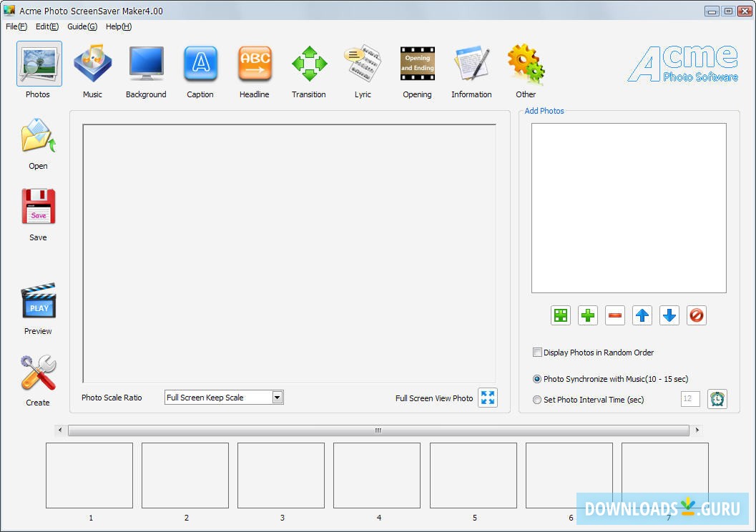The image size is (756, 532).
Task: Click the 'Full Screen View Photo' label
Action: coord(434,398)
